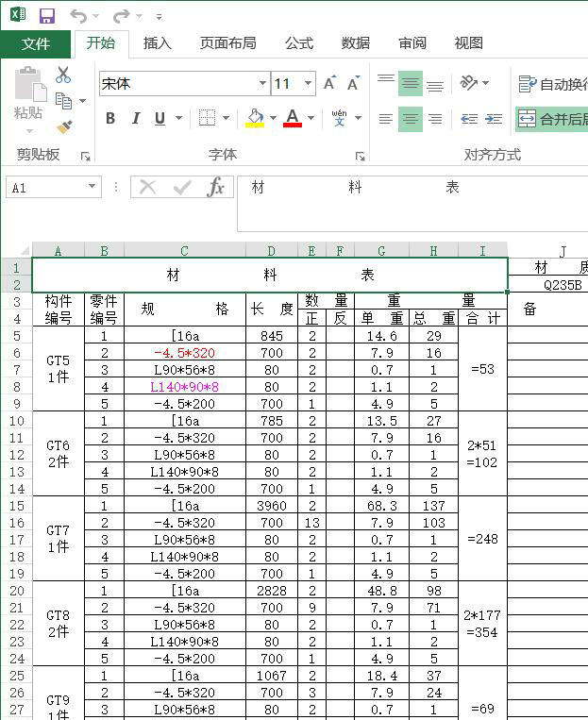Switch to the 页面布局 ribbon tab
The width and height of the screenshot is (588, 720).
tap(227, 43)
